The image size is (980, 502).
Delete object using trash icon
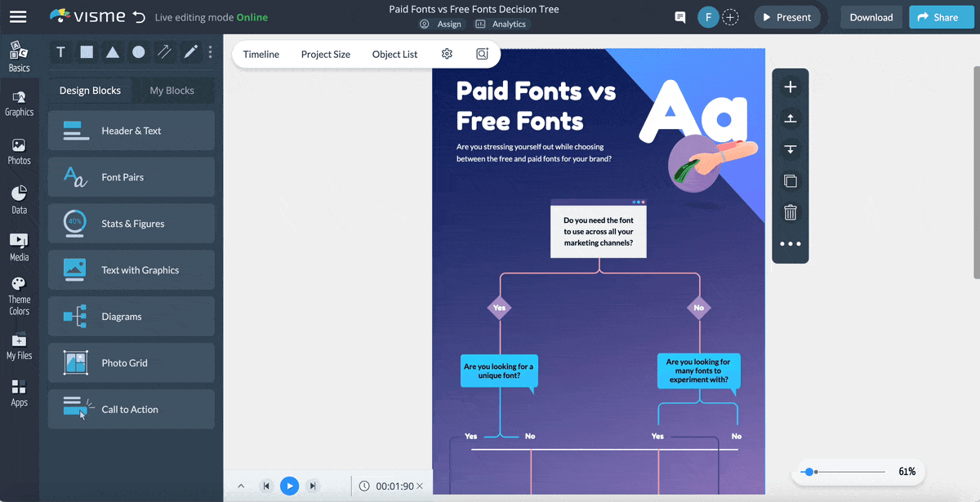tap(790, 212)
